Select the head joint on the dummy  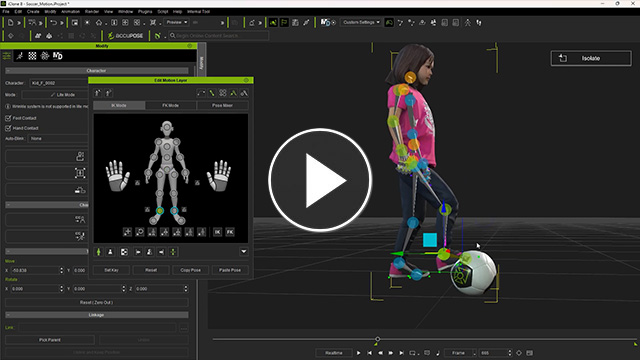[167, 127]
